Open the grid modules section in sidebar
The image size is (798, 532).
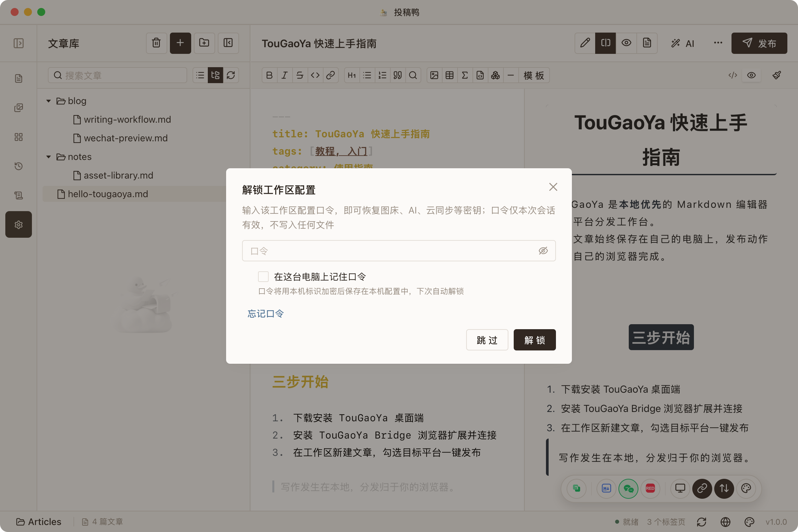tap(19, 137)
